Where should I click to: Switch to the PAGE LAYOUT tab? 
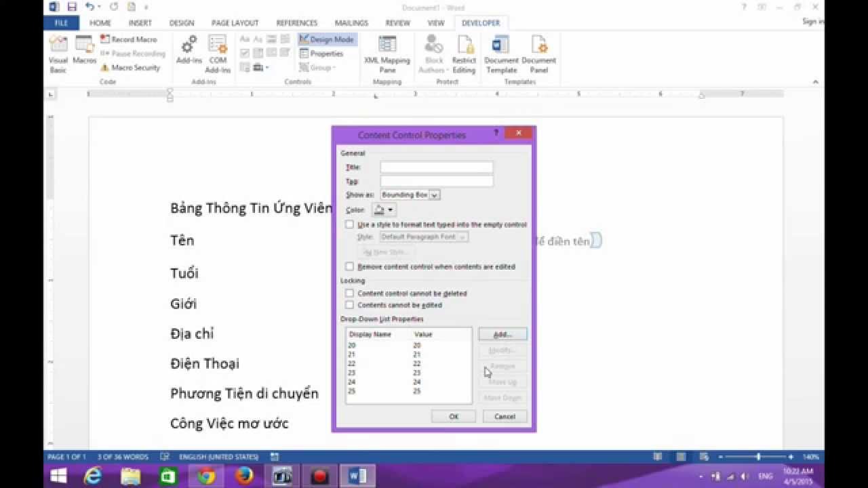tap(235, 23)
